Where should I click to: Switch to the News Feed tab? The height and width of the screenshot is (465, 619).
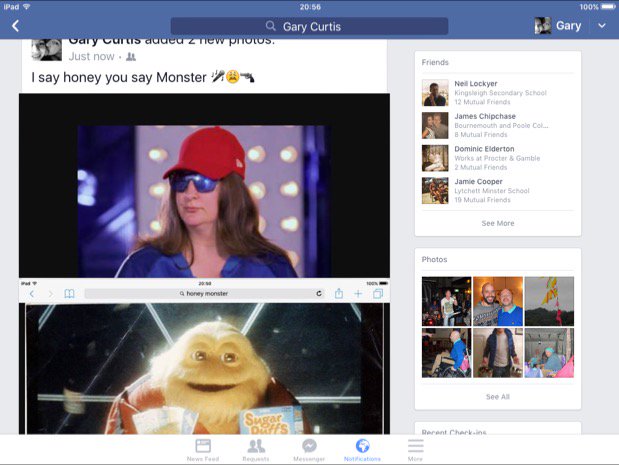tap(203, 450)
